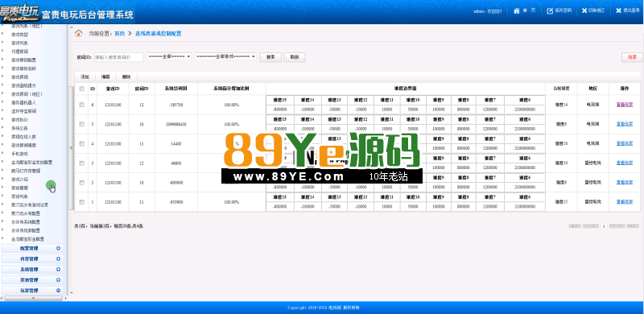
Task: Open 跑马灯内容管理 in the sidebar
Action: (x=26, y=171)
